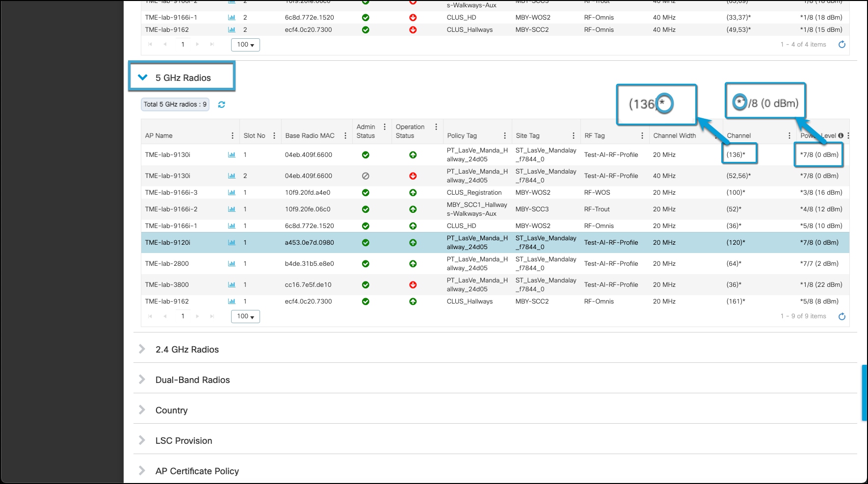Click the refresh icon beside Total 5 GHz radios
This screenshot has height=484, width=868.
221,104
